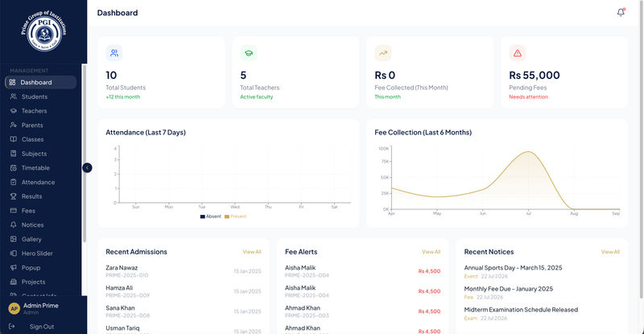Select Timetable in the sidebar

pyautogui.click(x=41, y=167)
